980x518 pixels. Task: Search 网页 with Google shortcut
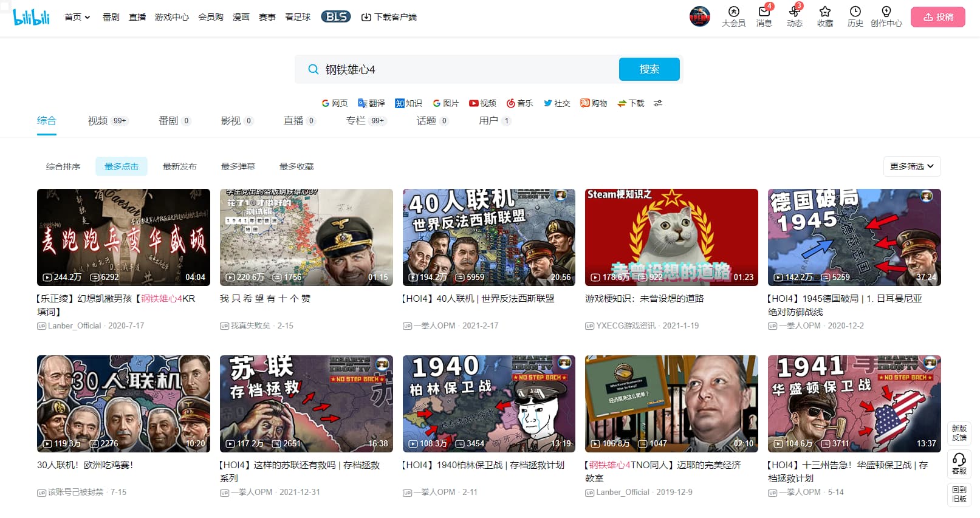click(335, 103)
